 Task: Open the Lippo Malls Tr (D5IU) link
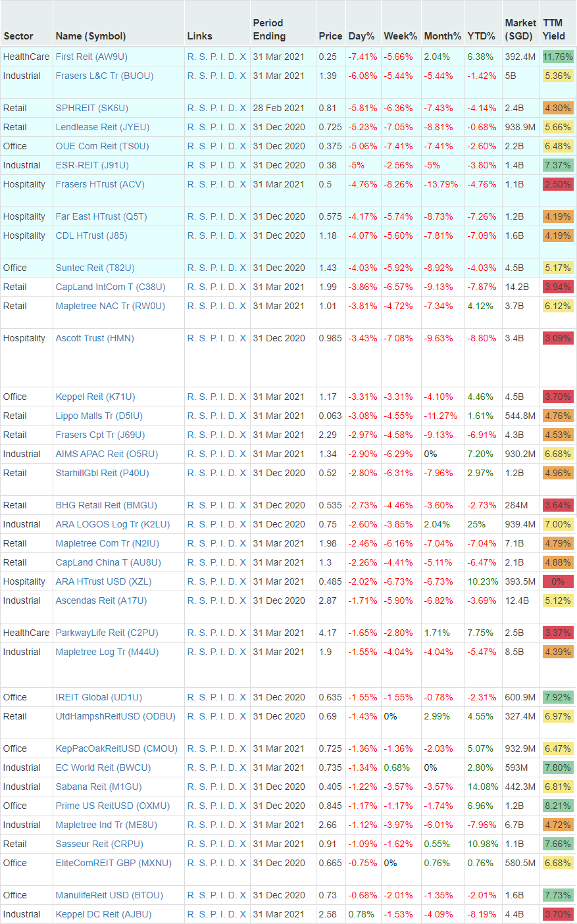99,416
